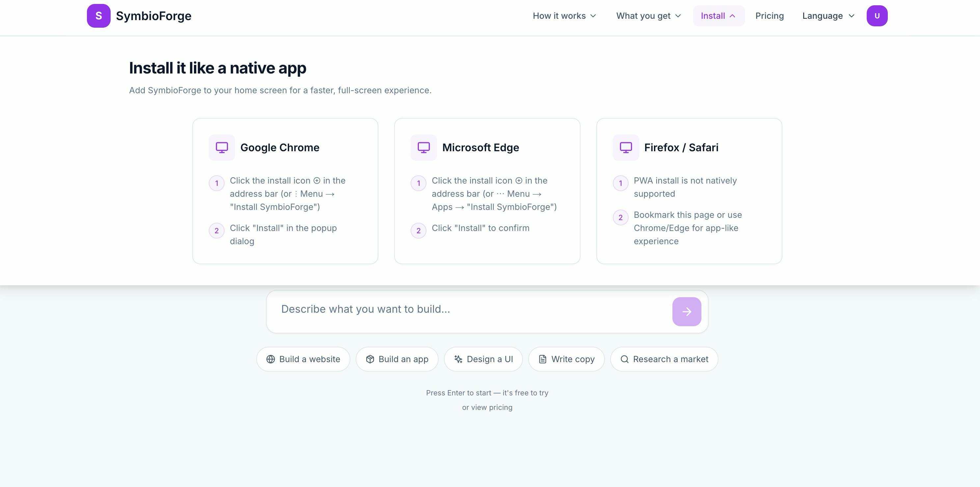The height and width of the screenshot is (487, 980).
Task: Click the globe icon in Build a website
Action: tap(270, 359)
